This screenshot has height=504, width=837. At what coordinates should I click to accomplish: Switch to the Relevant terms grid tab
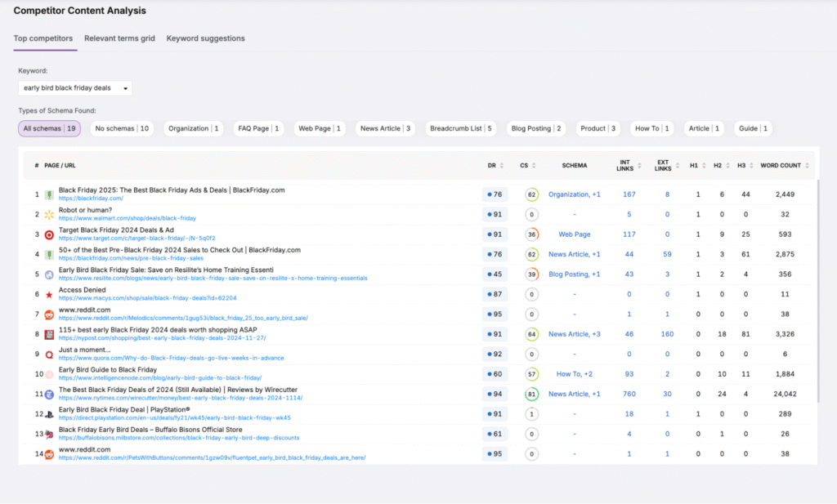point(119,38)
